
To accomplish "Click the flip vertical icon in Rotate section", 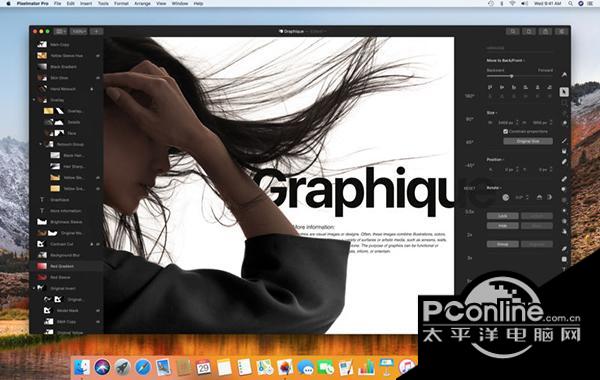I will click(549, 197).
